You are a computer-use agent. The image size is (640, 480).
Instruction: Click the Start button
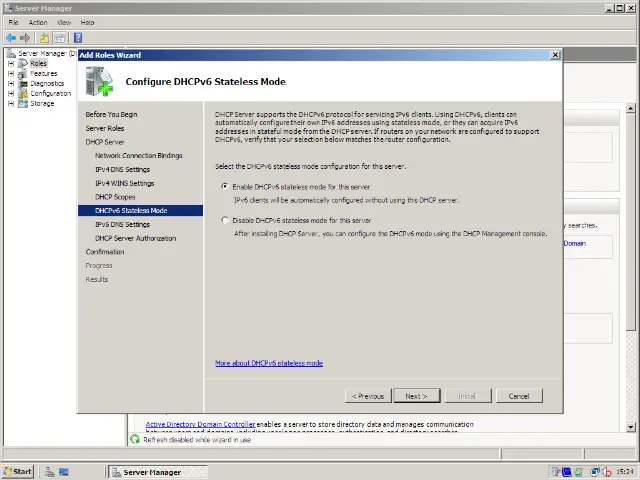pos(18,472)
